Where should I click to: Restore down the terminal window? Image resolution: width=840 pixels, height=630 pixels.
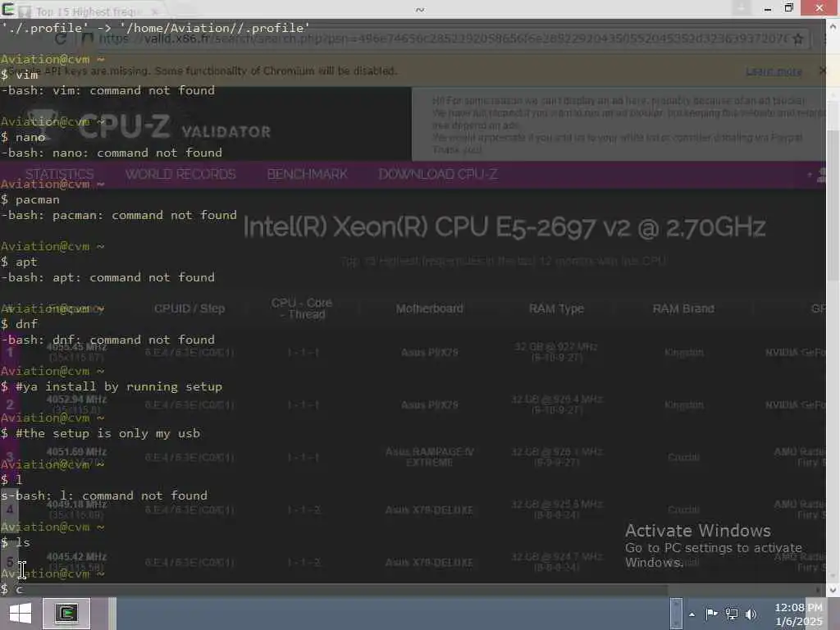pyautogui.click(x=788, y=8)
